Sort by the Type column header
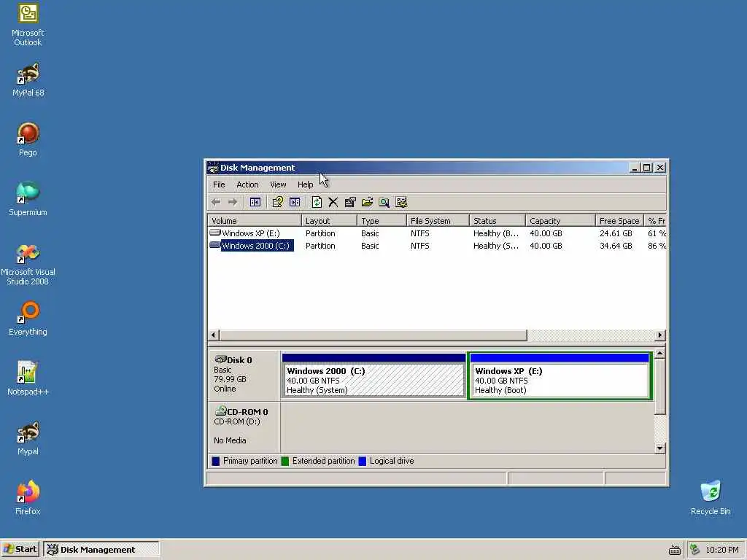Screen dimensions: 747x560 (382, 221)
